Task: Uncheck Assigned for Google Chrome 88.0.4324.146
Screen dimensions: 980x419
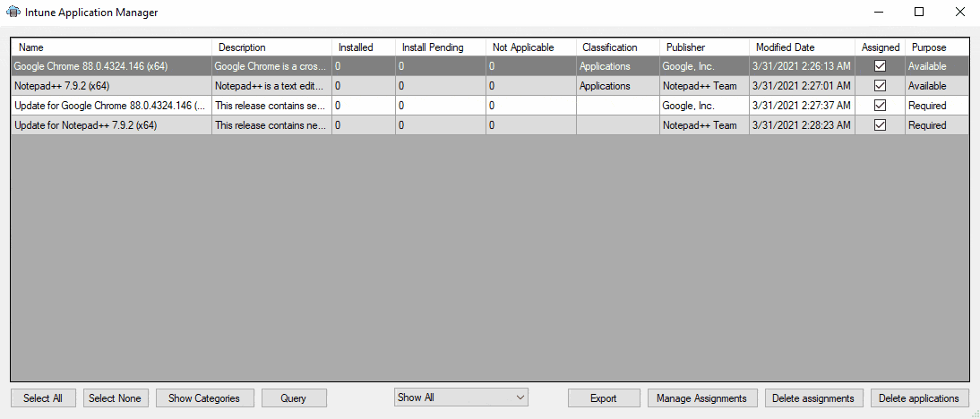Action: pos(880,66)
